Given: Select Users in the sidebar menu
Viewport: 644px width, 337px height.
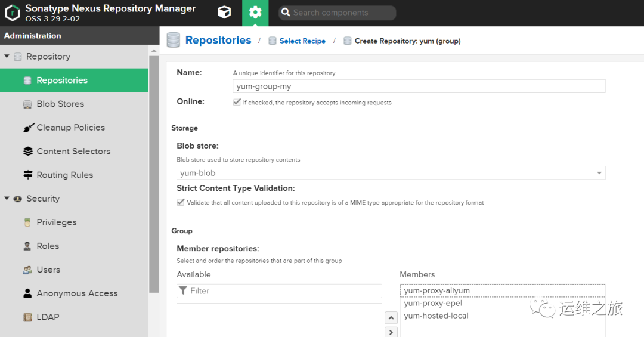Looking at the screenshot, I should tap(48, 270).
